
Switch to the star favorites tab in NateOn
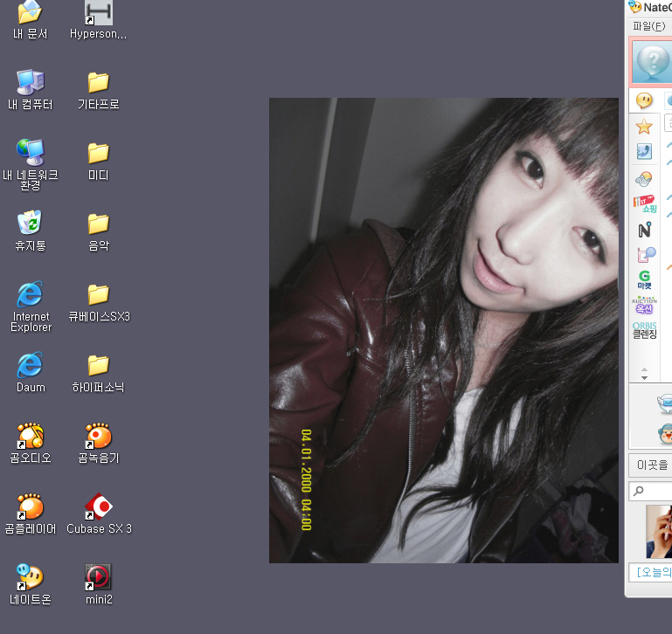pyautogui.click(x=644, y=127)
